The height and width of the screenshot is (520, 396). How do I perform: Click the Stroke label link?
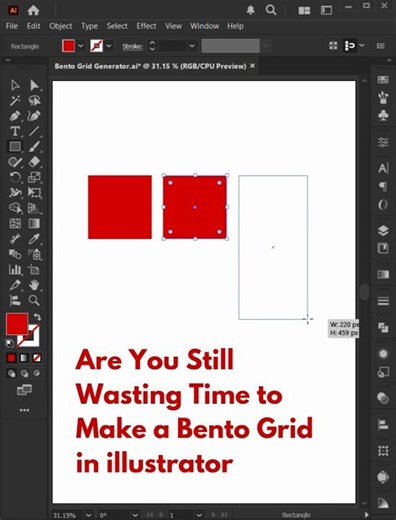132,46
